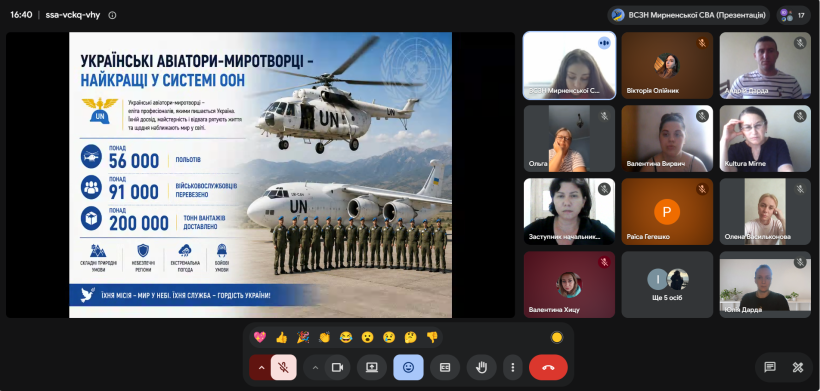Select Раїса Гегешко's participant tile
The height and width of the screenshot is (391, 820).
667,212
